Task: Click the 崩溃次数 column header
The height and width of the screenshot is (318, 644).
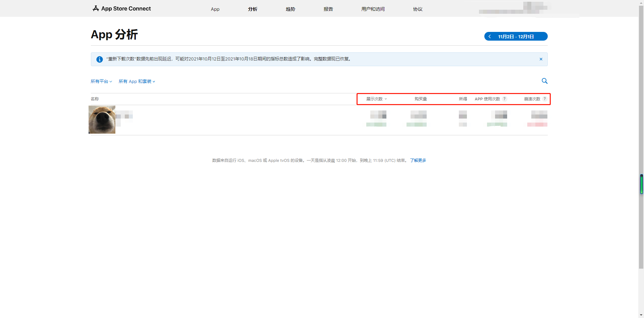Action: tap(532, 99)
